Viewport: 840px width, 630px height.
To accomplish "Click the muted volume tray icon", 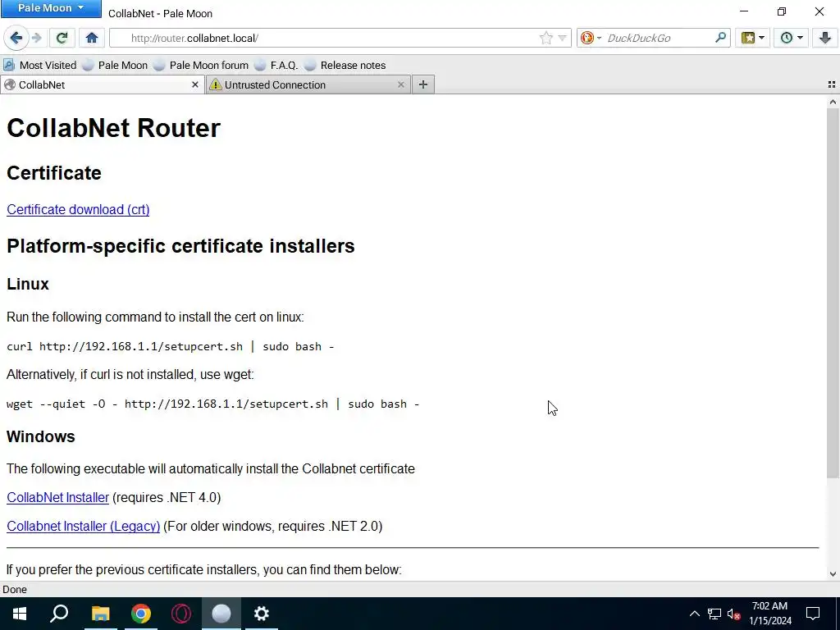I will (734, 614).
